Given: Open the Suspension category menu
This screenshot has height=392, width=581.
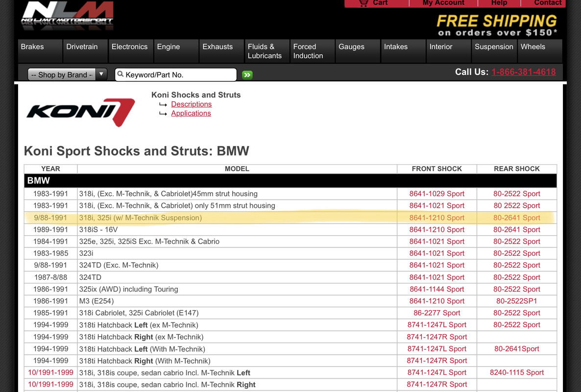Looking at the screenshot, I should [x=494, y=51].
